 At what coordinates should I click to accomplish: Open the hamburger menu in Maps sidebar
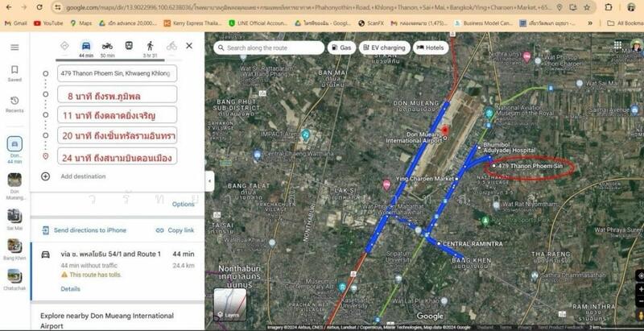point(14,48)
